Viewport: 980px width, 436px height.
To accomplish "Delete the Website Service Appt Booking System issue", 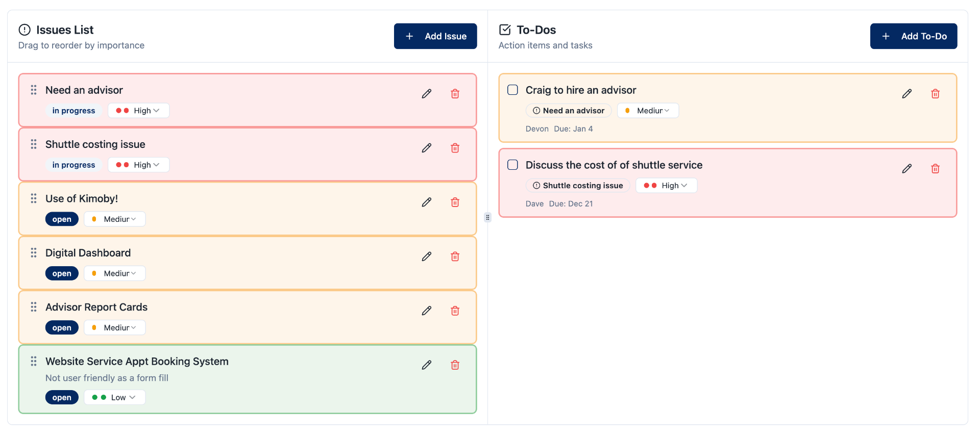I will pos(455,365).
